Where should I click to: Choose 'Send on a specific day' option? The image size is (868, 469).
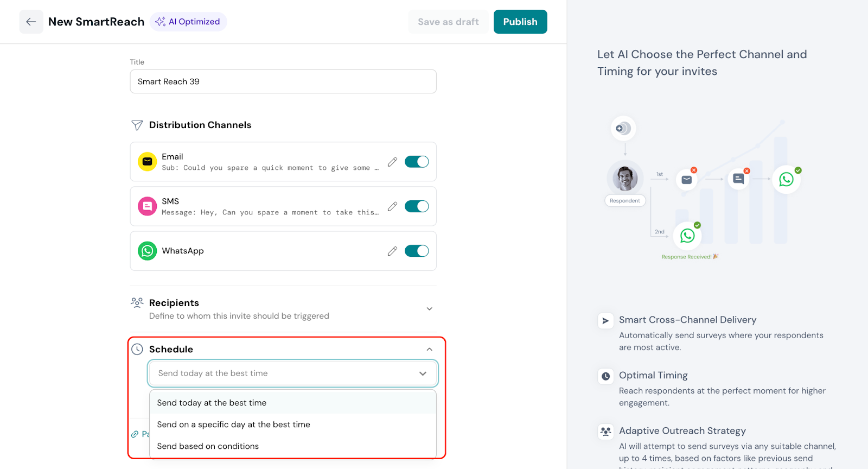[x=233, y=424]
